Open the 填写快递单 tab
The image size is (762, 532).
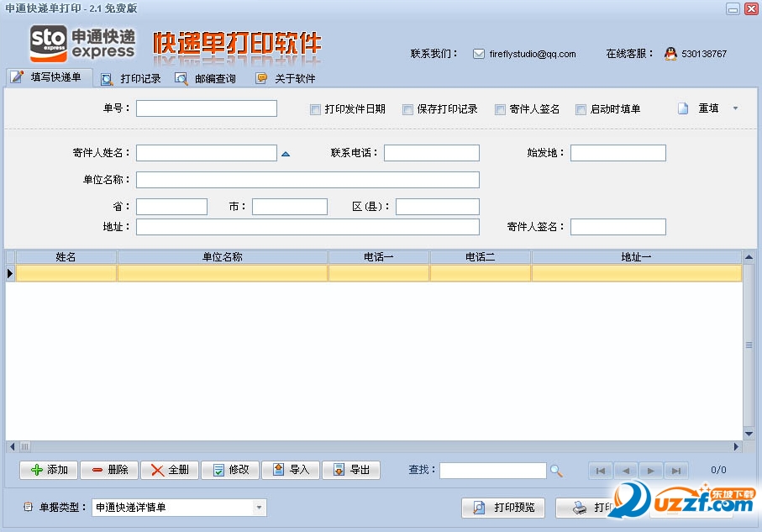coord(49,77)
